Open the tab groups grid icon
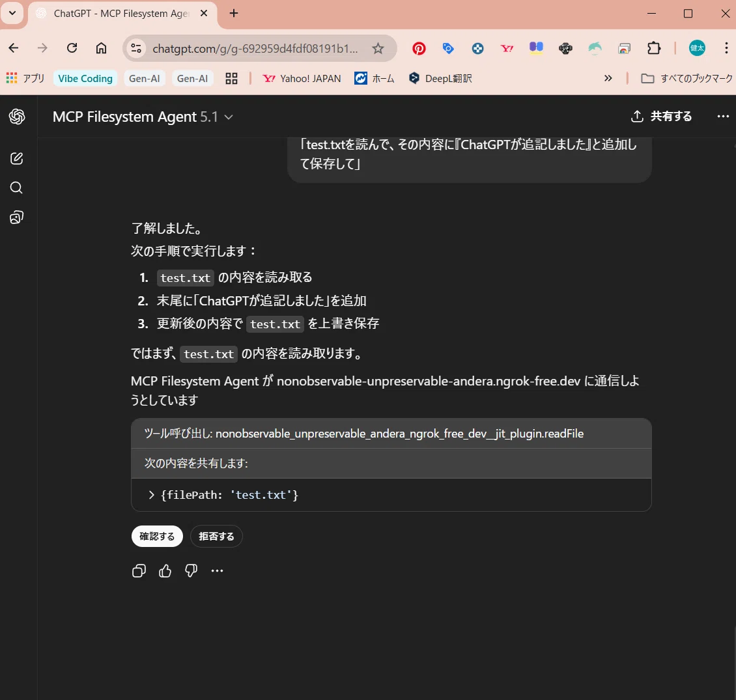The image size is (736, 700). (231, 78)
